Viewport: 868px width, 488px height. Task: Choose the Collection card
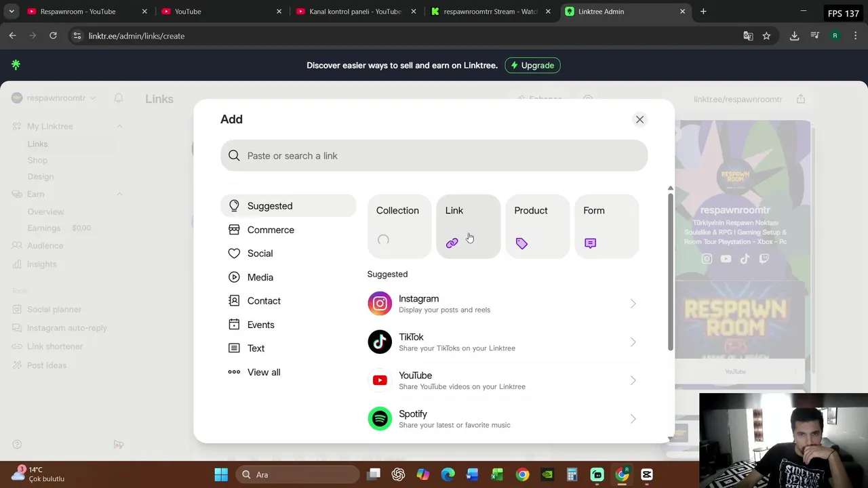[399, 226]
